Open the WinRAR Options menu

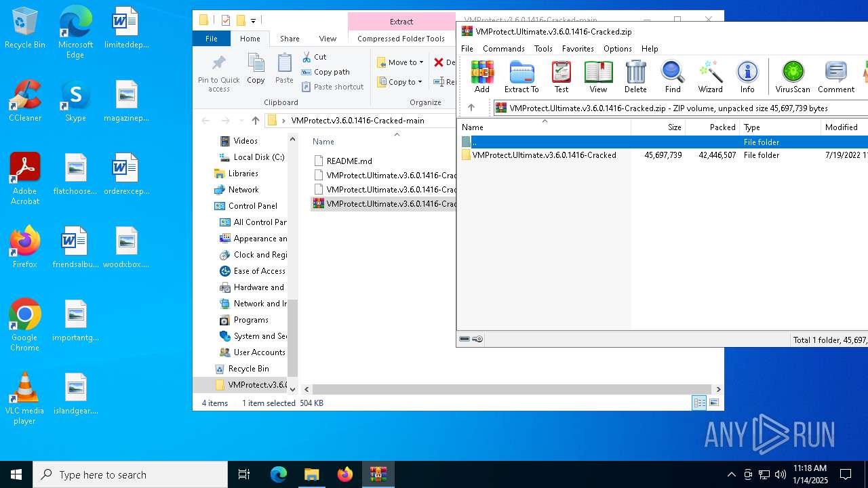618,49
